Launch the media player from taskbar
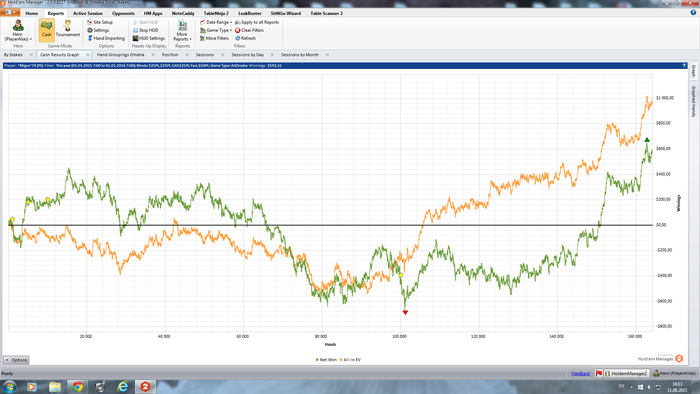The image size is (700, 394). pos(32,387)
